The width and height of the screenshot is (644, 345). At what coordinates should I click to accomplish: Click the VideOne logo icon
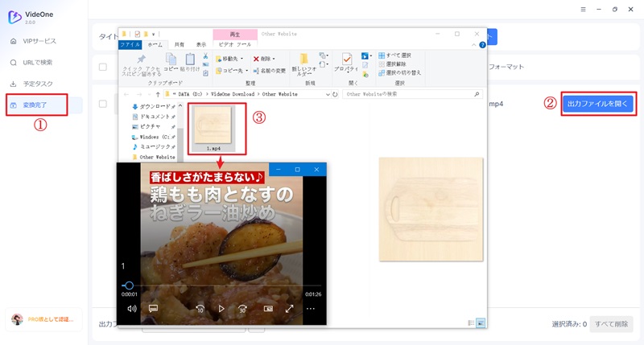(x=14, y=17)
